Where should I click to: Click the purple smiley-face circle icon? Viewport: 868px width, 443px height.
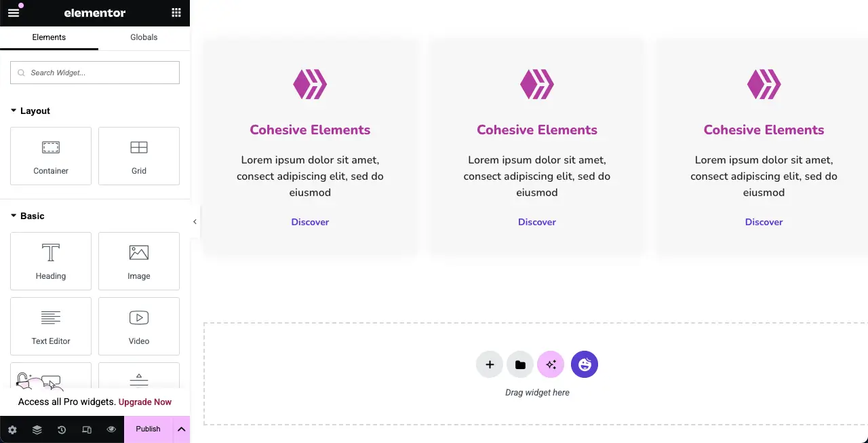click(x=585, y=364)
